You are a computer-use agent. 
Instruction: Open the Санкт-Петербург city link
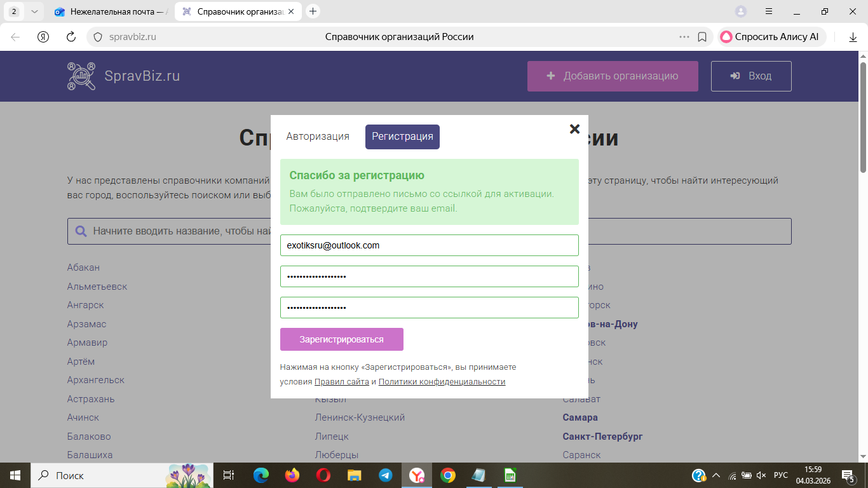[x=603, y=437]
